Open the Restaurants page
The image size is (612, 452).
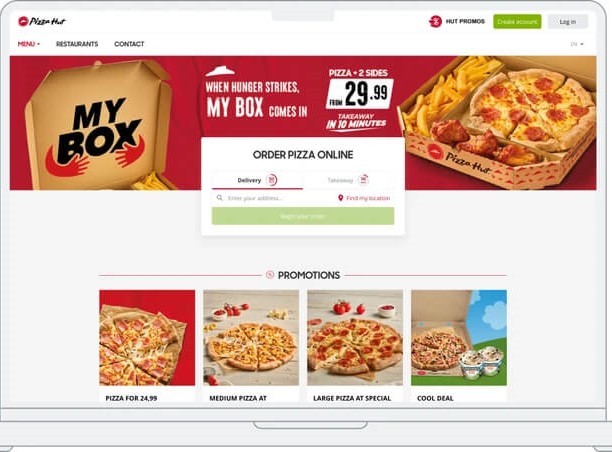coord(77,44)
